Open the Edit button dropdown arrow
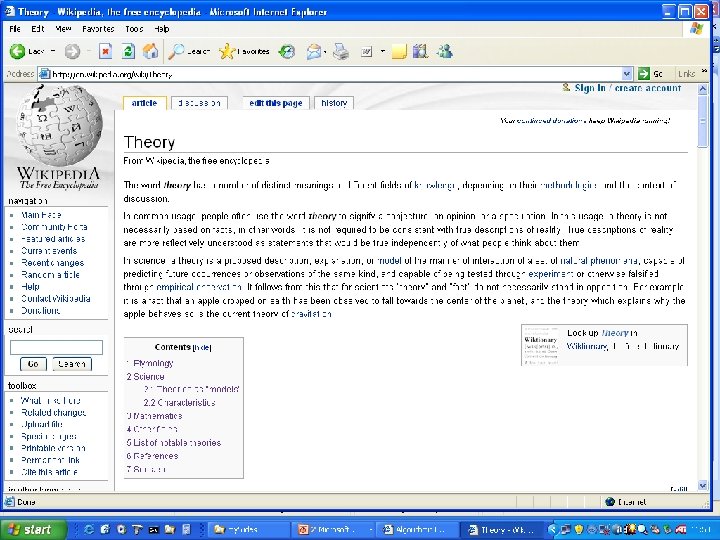 [382, 52]
